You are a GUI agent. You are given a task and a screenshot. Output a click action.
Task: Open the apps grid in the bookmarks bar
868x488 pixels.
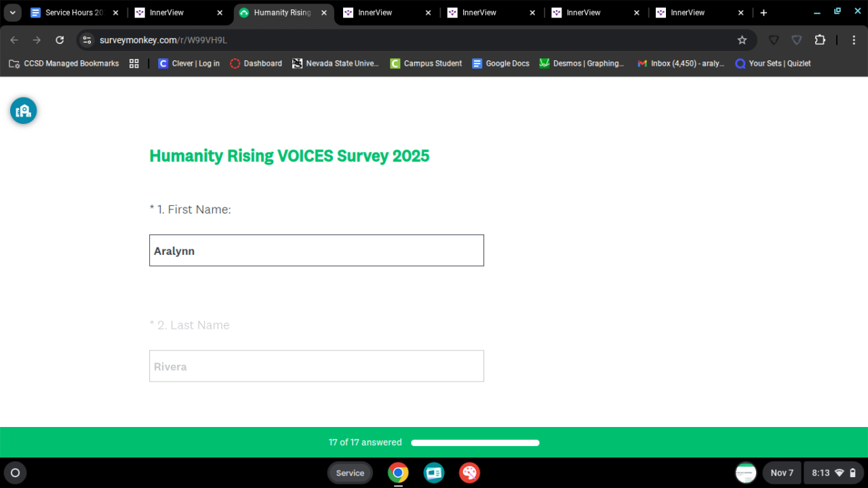point(134,64)
